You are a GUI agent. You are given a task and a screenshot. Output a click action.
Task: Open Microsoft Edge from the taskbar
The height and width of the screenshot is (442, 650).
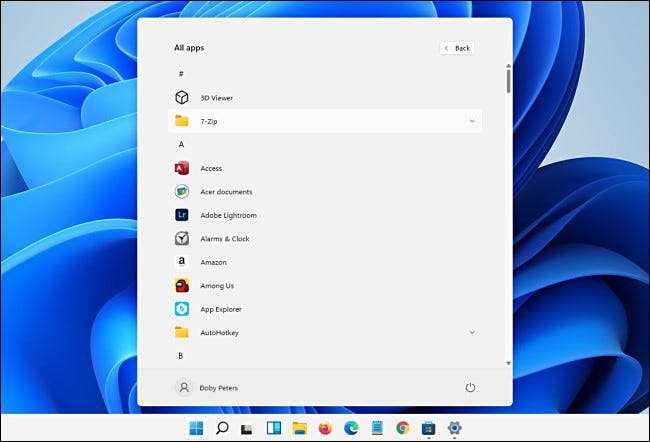(x=351, y=428)
